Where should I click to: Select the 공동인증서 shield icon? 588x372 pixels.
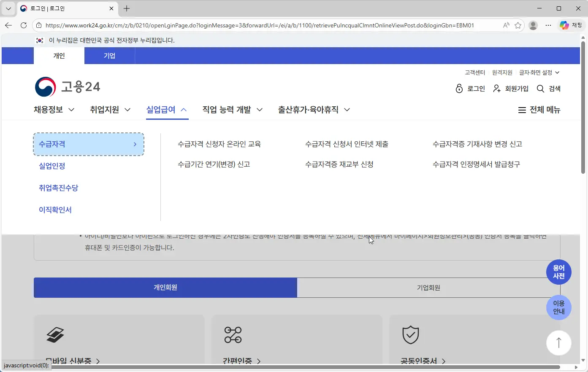pos(410,335)
